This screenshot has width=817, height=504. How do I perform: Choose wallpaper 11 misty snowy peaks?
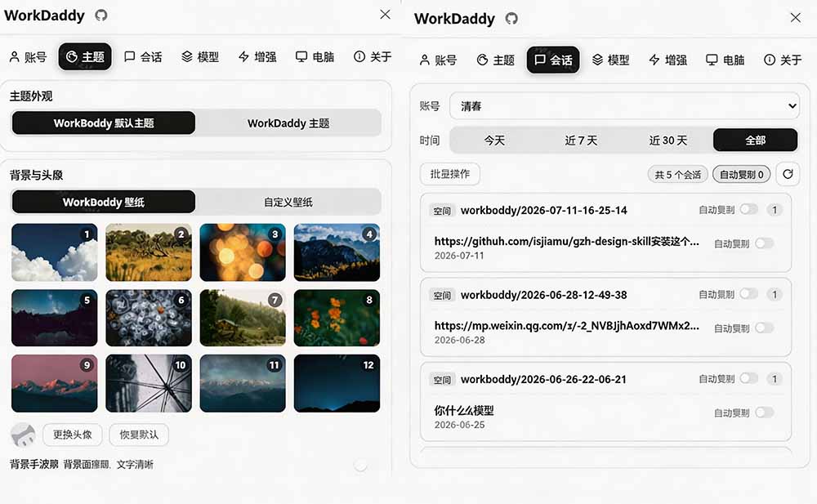click(x=243, y=384)
